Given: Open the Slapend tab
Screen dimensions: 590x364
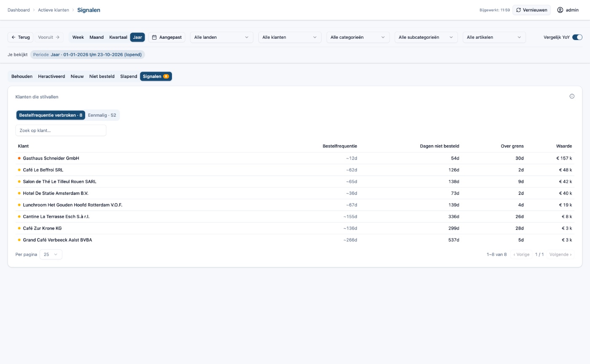Looking at the screenshot, I should click(x=129, y=76).
